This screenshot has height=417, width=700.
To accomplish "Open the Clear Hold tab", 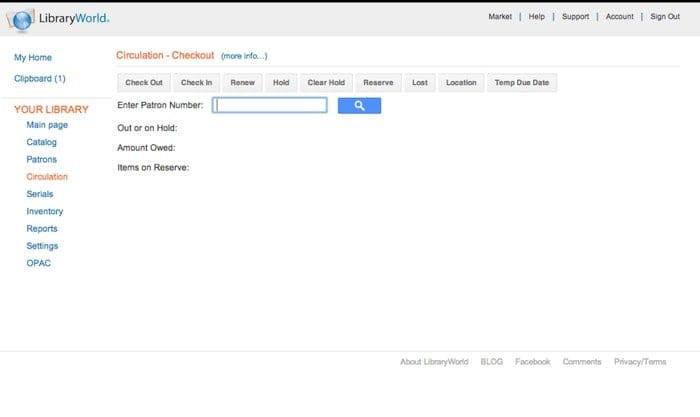I will pyautogui.click(x=326, y=83).
